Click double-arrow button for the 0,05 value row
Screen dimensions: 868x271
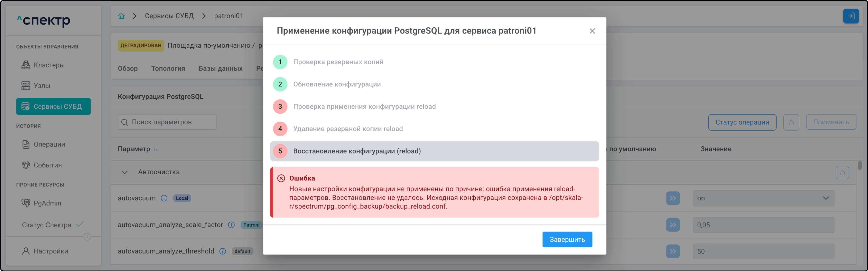[x=672, y=225]
